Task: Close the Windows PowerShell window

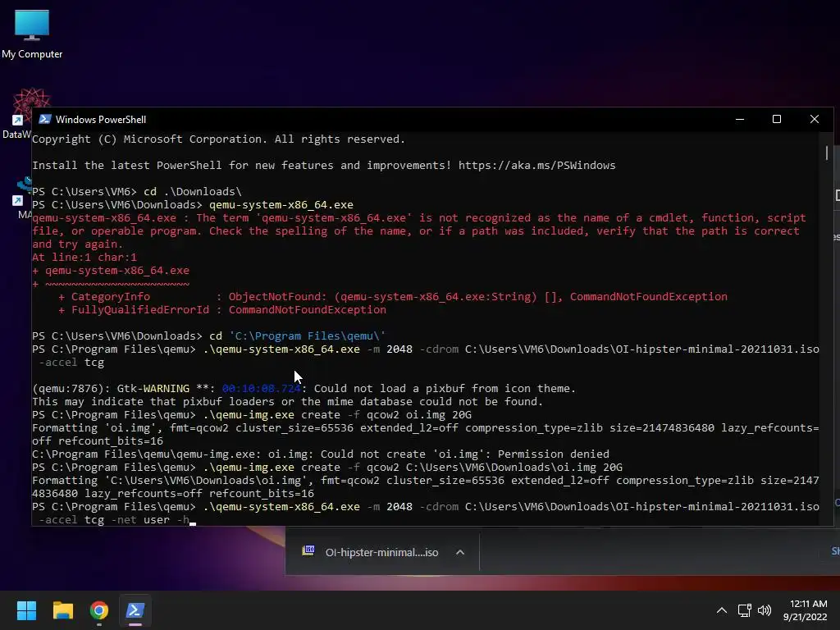Action: (x=815, y=120)
